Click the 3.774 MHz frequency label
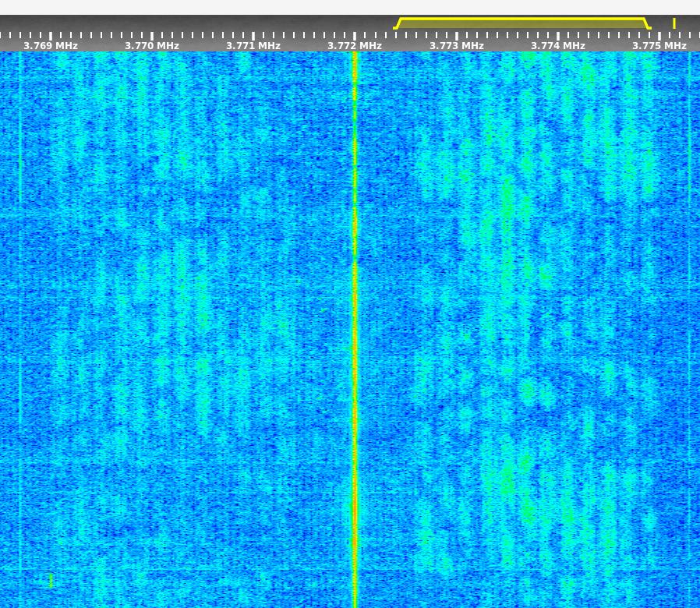The width and height of the screenshot is (700, 608). point(558,45)
